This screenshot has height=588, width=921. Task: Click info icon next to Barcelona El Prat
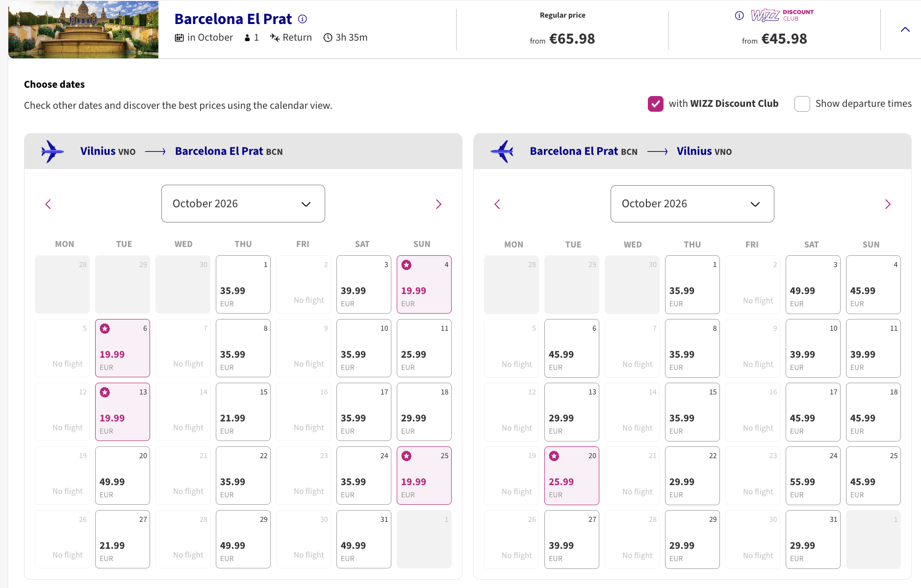point(303,19)
